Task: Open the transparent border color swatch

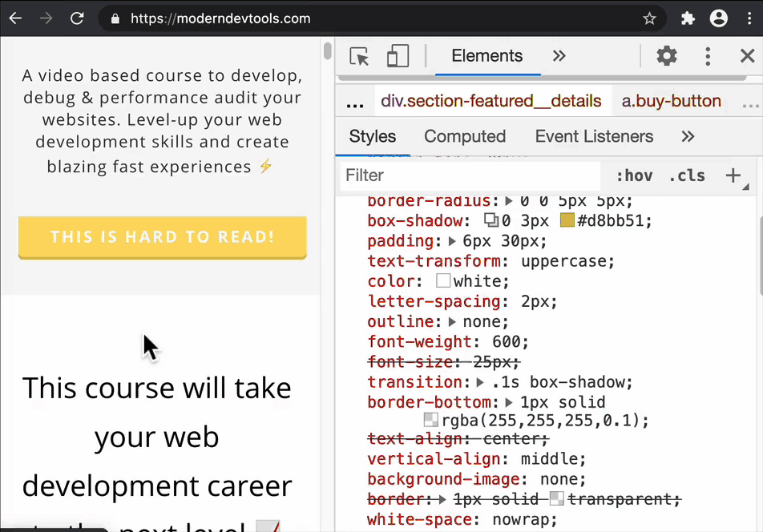Action: tap(556, 498)
